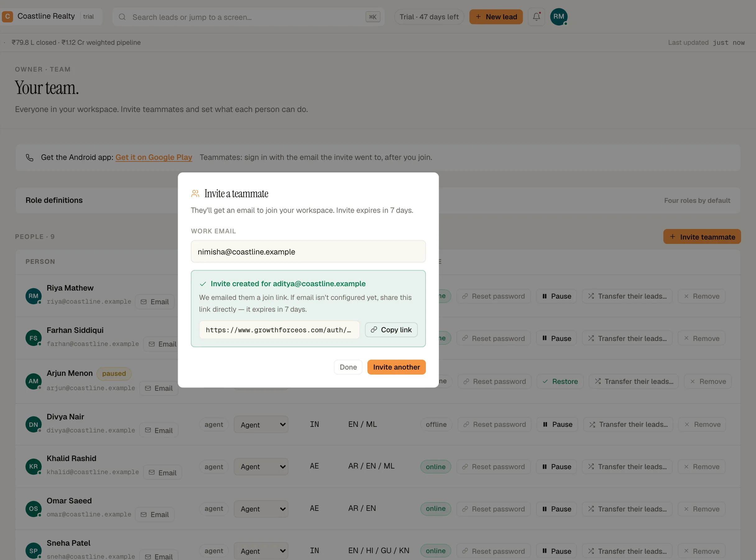The width and height of the screenshot is (756, 560).
Task: Click the paused badge on Arjun Menon
Action: tap(114, 373)
